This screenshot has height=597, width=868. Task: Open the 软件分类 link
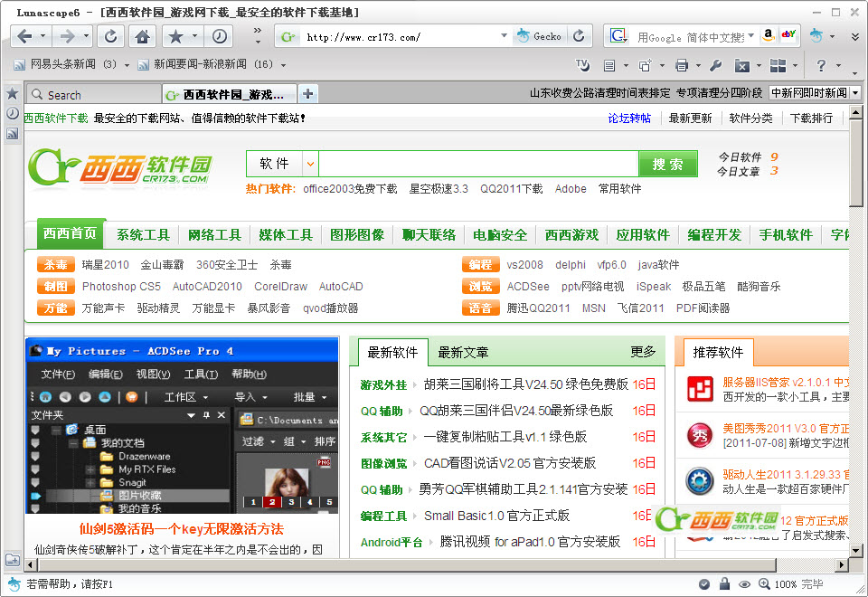click(x=750, y=118)
